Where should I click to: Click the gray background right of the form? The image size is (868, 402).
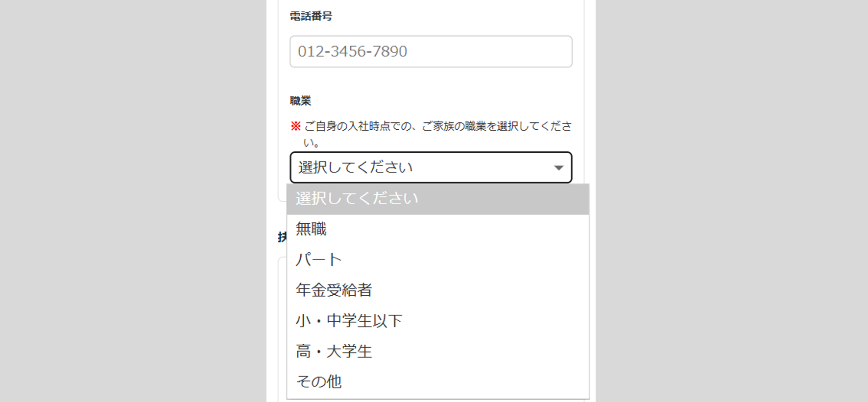click(x=730, y=201)
